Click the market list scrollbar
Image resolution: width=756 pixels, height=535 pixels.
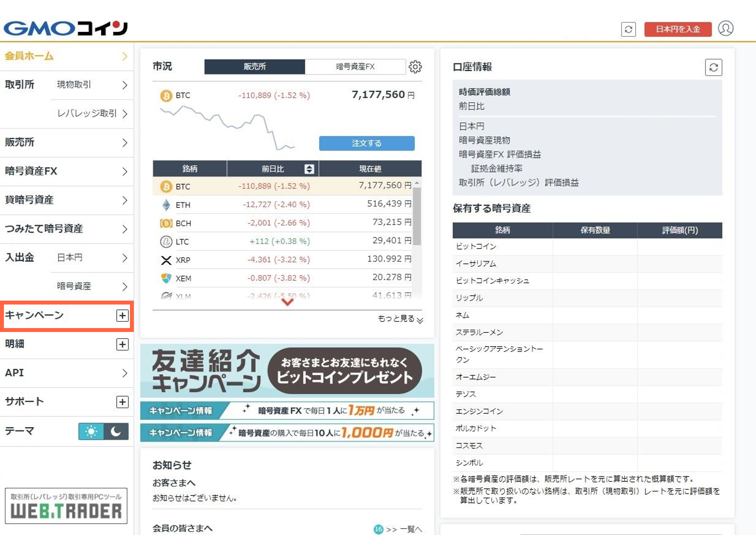(x=417, y=216)
